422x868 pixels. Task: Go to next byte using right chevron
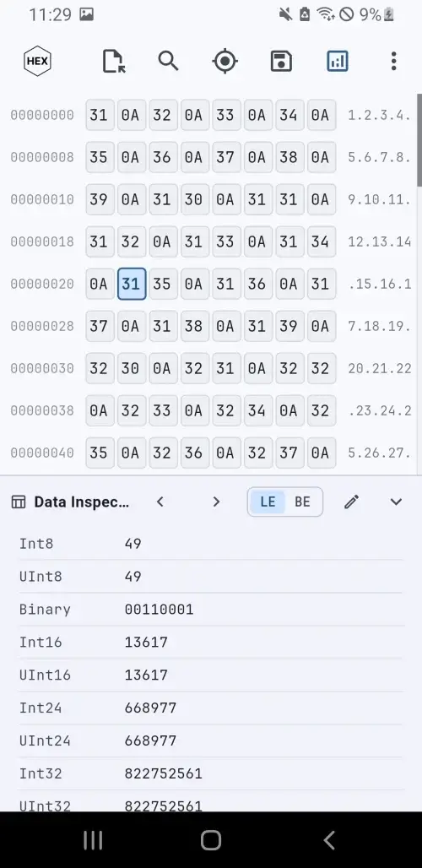click(216, 502)
